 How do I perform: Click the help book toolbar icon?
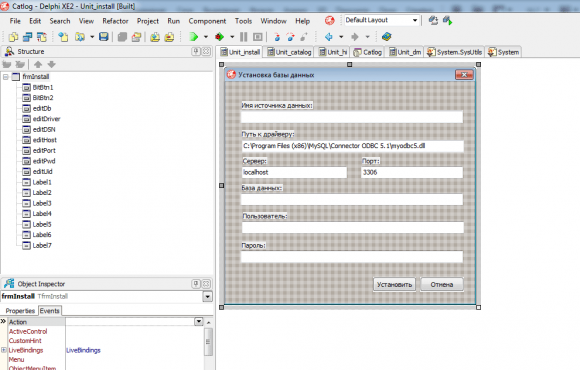point(387,37)
